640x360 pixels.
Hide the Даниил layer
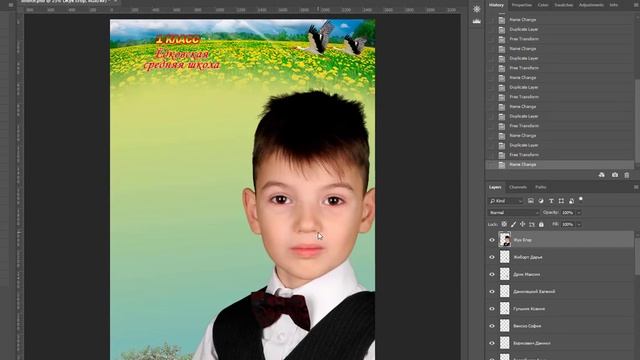coord(492,343)
